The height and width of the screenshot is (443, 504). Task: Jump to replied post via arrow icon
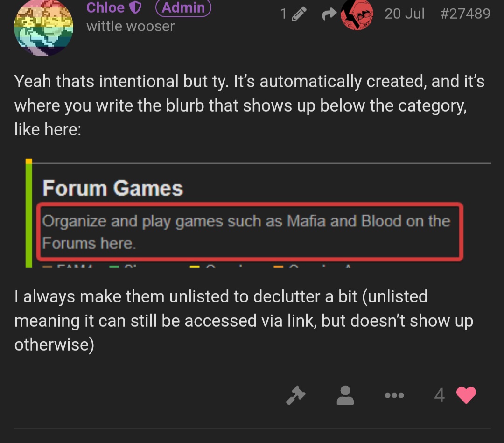click(x=329, y=14)
